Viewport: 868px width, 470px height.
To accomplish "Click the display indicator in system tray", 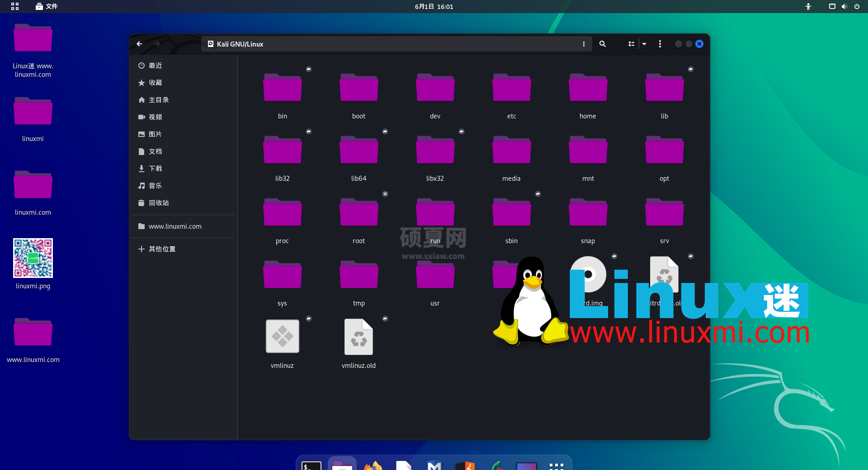I will (832, 6).
